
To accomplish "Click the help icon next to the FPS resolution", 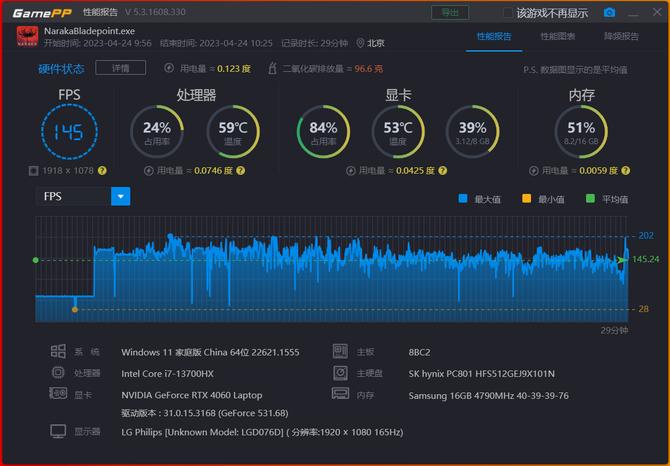I will (x=102, y=171).
